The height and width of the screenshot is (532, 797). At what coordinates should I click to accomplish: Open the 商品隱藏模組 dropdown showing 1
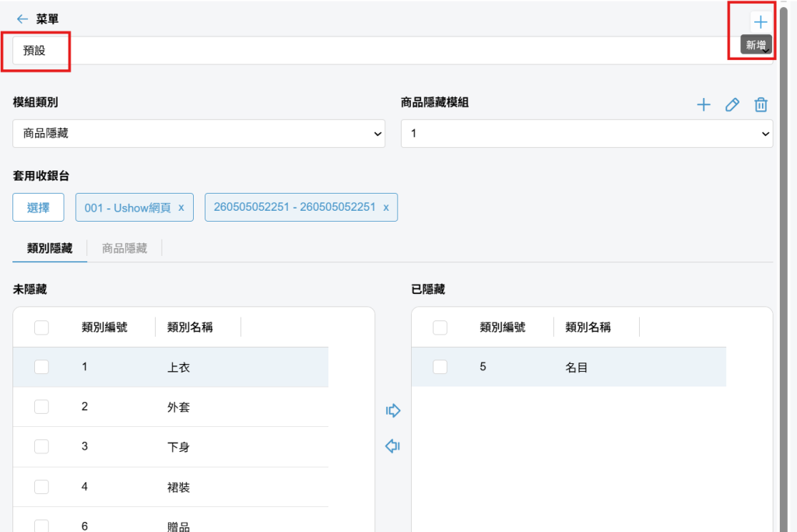587,134
